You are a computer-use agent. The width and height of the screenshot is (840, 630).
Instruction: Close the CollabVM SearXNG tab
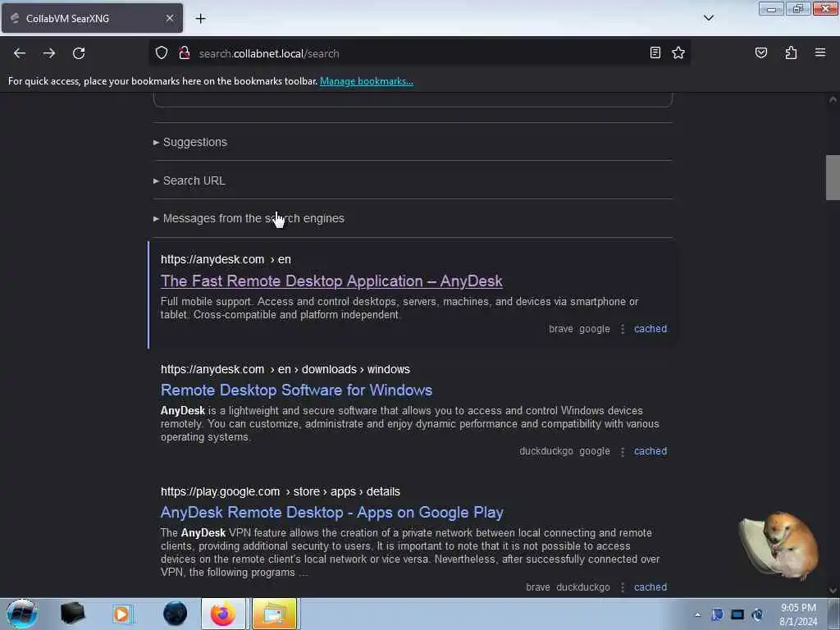(x=169, y=18)
